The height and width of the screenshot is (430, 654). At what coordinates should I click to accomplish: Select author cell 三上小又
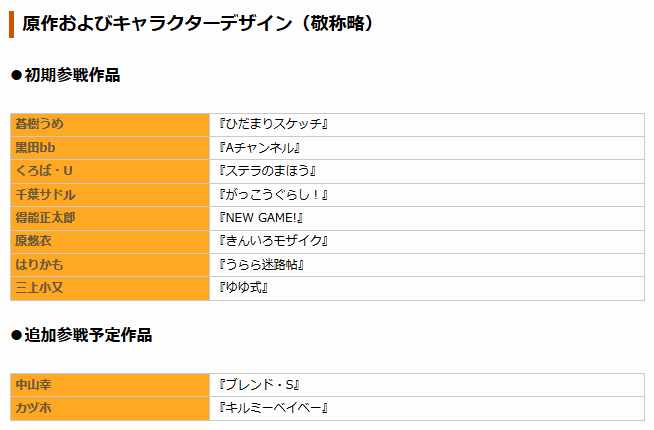tap(110, 288)
